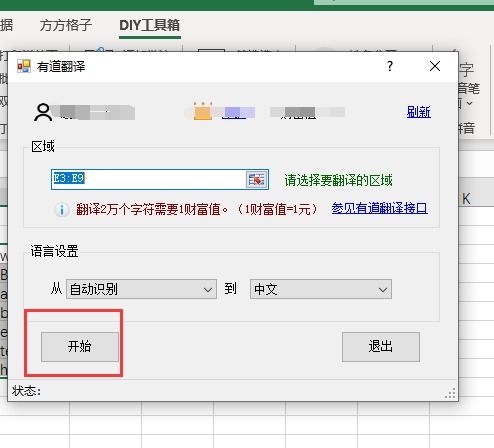
Task: Click the range selector icon in region field
Action: [257, 180]
